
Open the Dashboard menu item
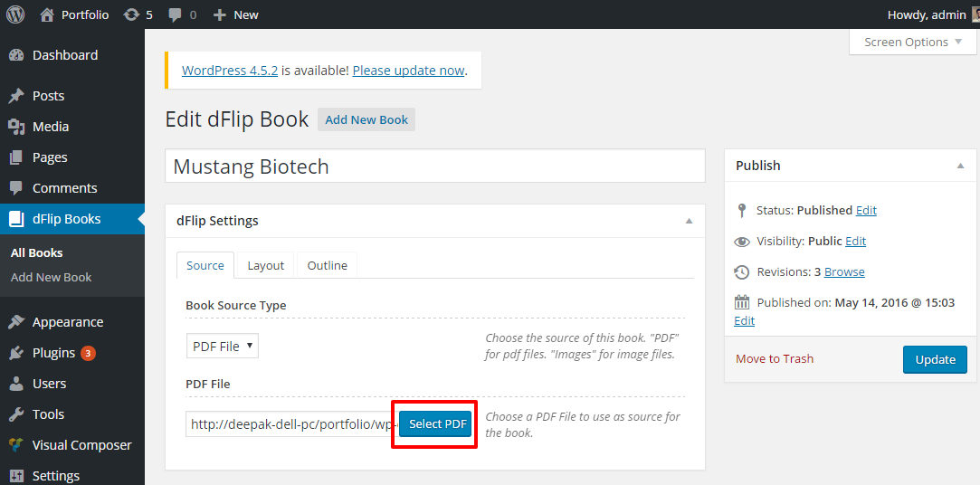point(64,55)
